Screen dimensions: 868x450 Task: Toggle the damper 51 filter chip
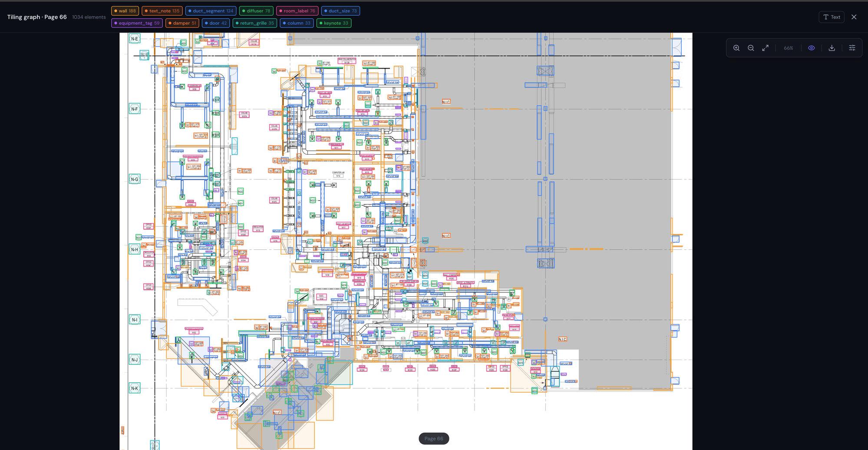(x=182, y=23)
